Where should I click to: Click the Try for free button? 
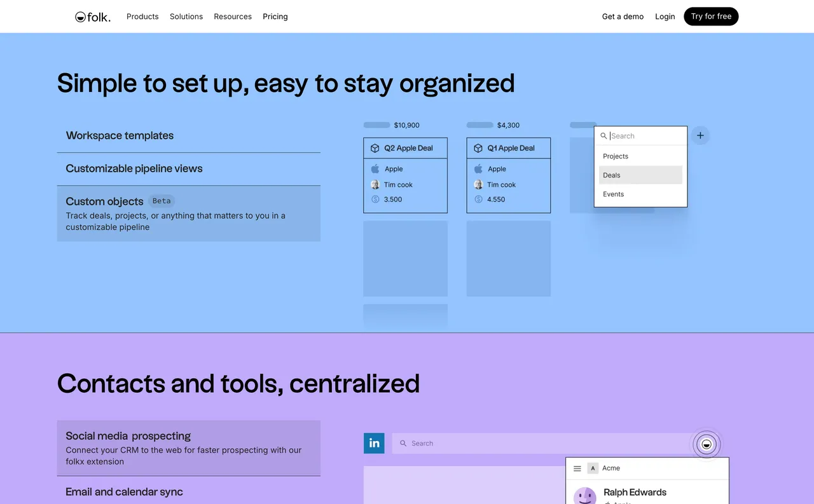711,17
